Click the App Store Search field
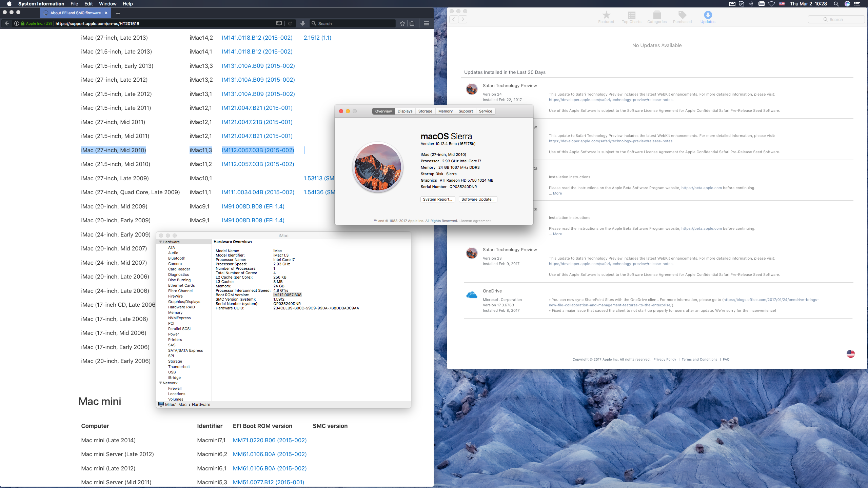The image size is (868, 488). [x=836, y=19]
